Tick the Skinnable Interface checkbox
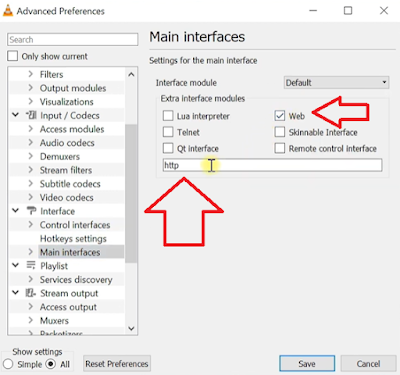Screen dimensions: 400x375 [x=280, y=132]
